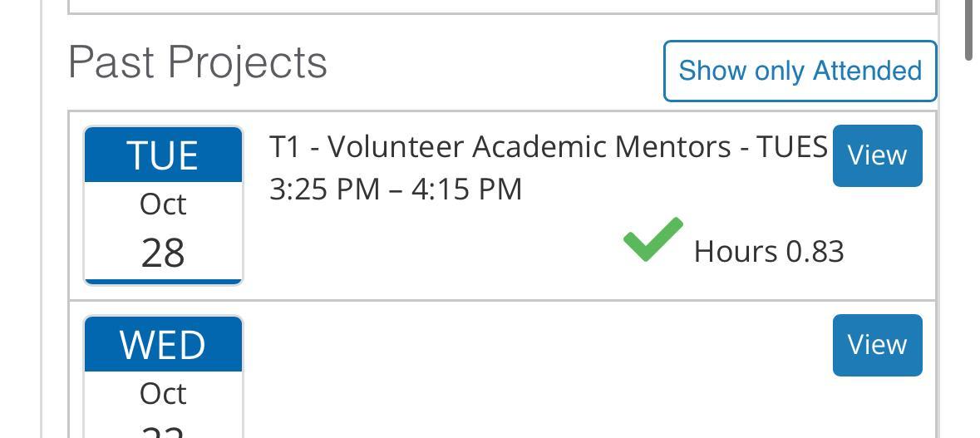
Task: Select day number 28 on calendar tile
Action: pyautogui.click(x=163, y=252)
